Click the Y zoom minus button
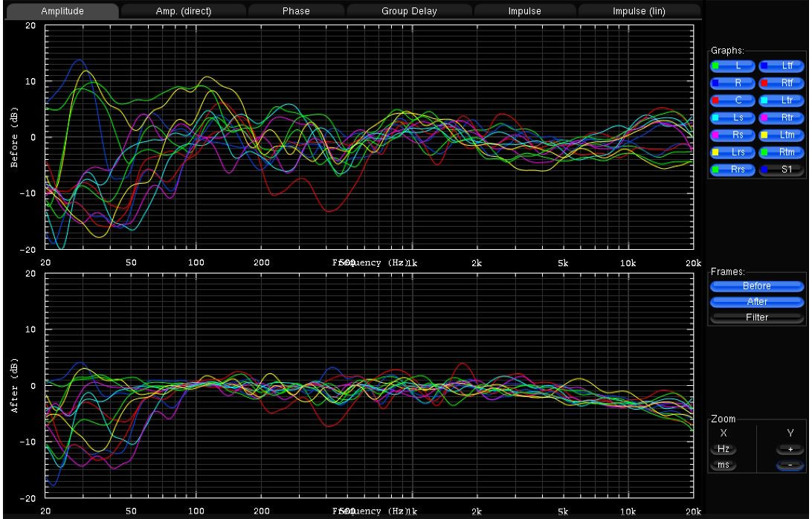Screen dimensions: 812x519 click(x=790, y=465)
